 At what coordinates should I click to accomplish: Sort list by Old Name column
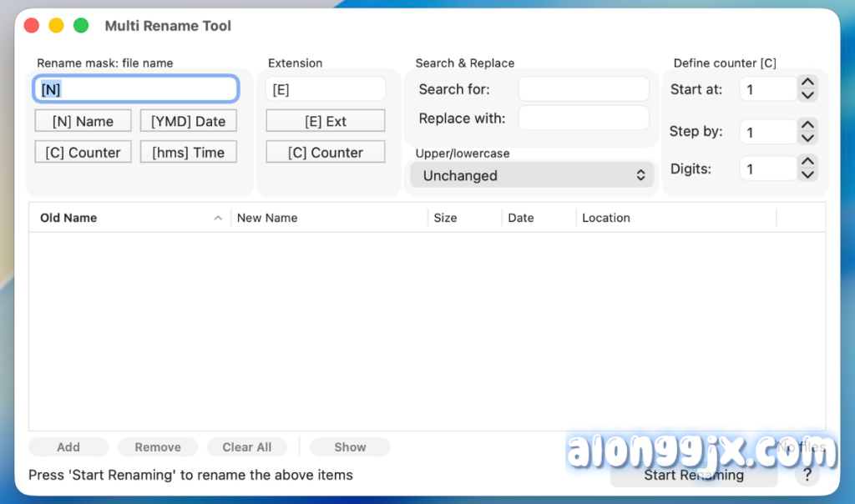click(125, 218)
